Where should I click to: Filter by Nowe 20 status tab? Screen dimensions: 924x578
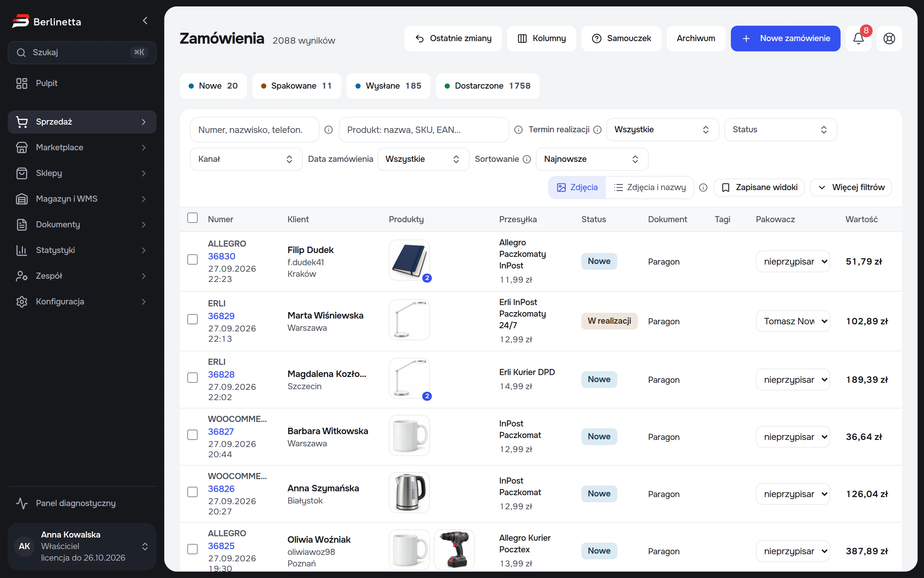click(213, 86)
